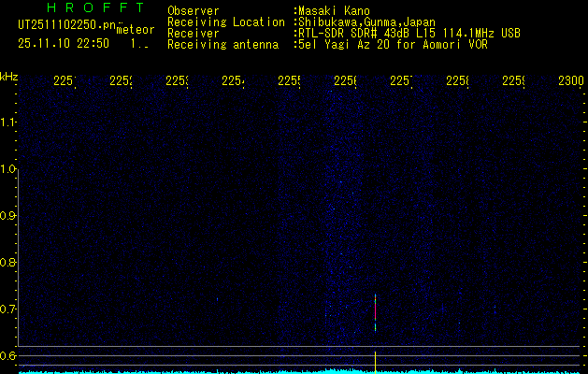This screenshot has height=374, width=588.
Task: Click the Receiver label
Action: pos(194,34)
